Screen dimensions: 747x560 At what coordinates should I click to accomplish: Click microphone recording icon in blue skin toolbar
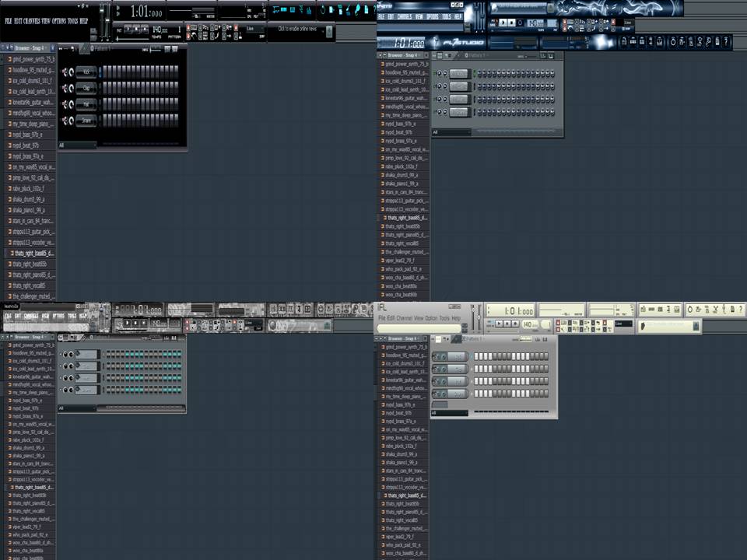pos(708,42)
